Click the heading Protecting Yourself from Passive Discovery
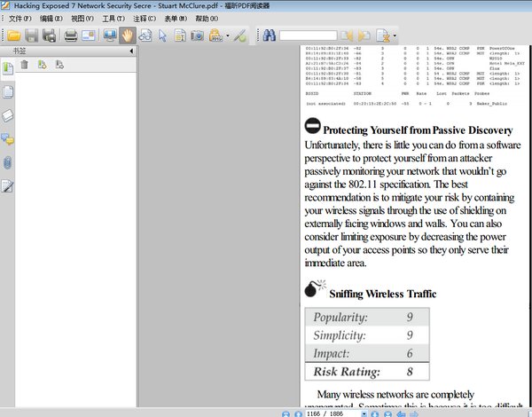Screen dimensions: 532x417 (418, 130)
